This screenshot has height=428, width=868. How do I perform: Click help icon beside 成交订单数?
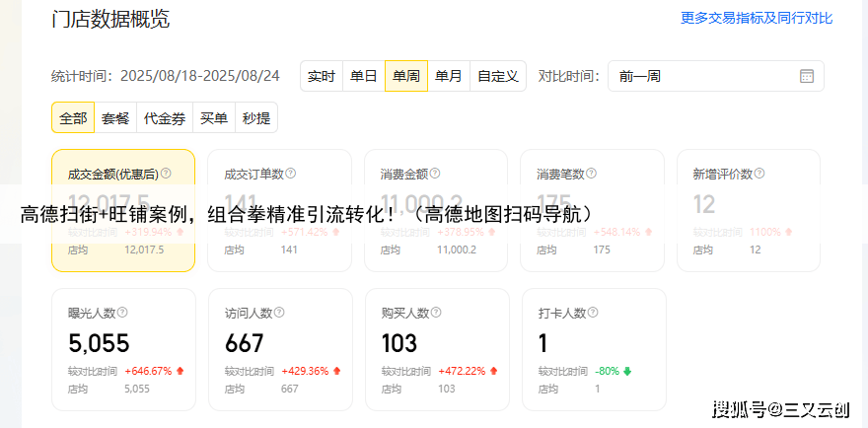pos(291,174)
